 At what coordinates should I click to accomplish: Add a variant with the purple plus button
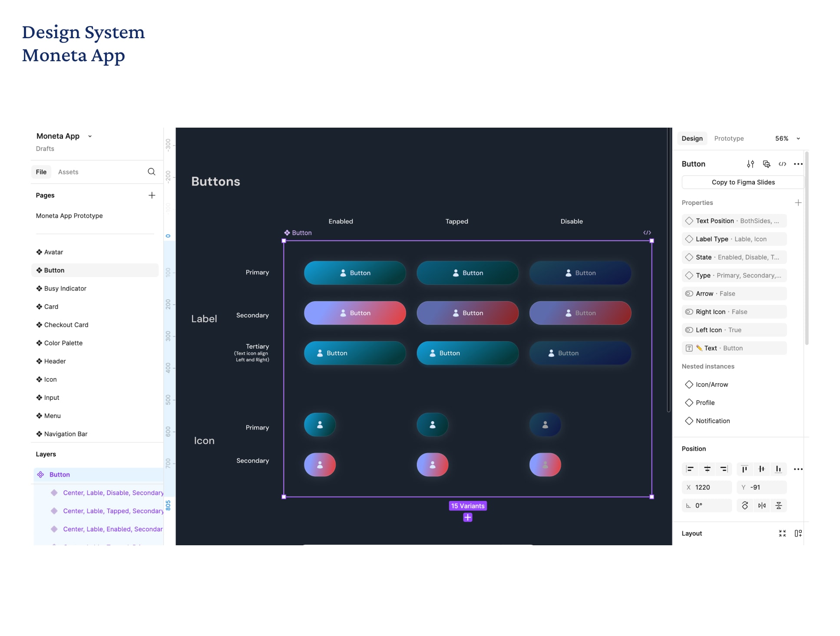[468, 517]
